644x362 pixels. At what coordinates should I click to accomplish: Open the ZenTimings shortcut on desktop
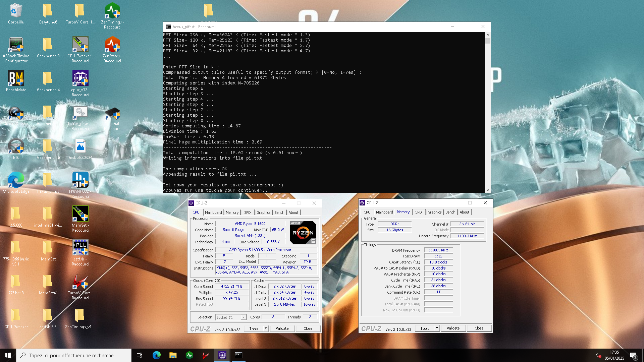click(112, 16)
